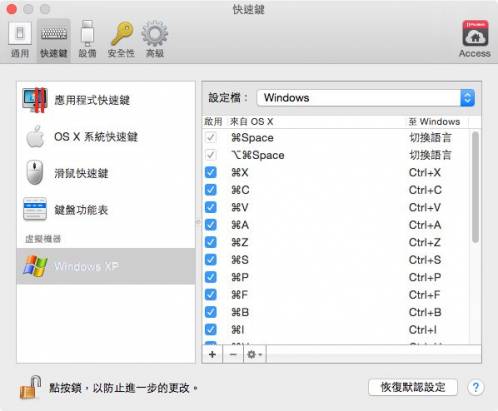Open the 設備 devices pane icon
The height and width of the screenshot is (411, 498).
87,39
